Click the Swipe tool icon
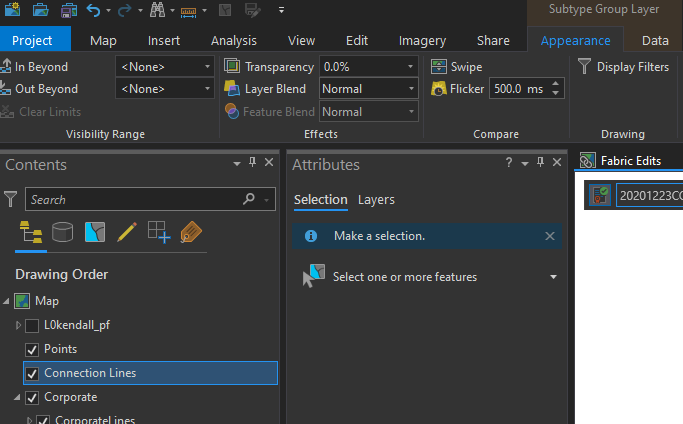 point(439,67)
